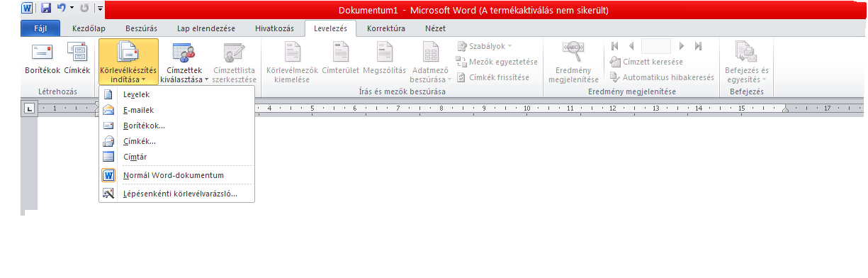This screenshot has height=278, width=868.
Task: Click the tab selector at ruler corner
Action: tap(29, 109)
